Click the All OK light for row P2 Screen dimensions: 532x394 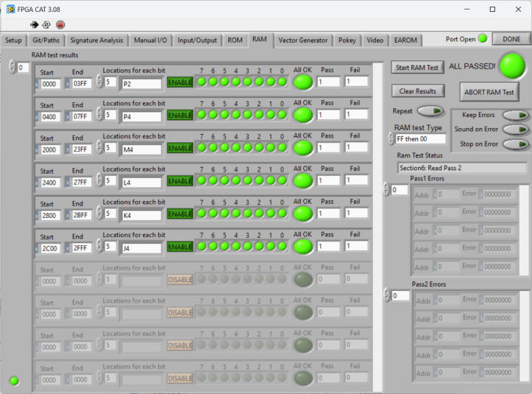[x=302, y=82]
